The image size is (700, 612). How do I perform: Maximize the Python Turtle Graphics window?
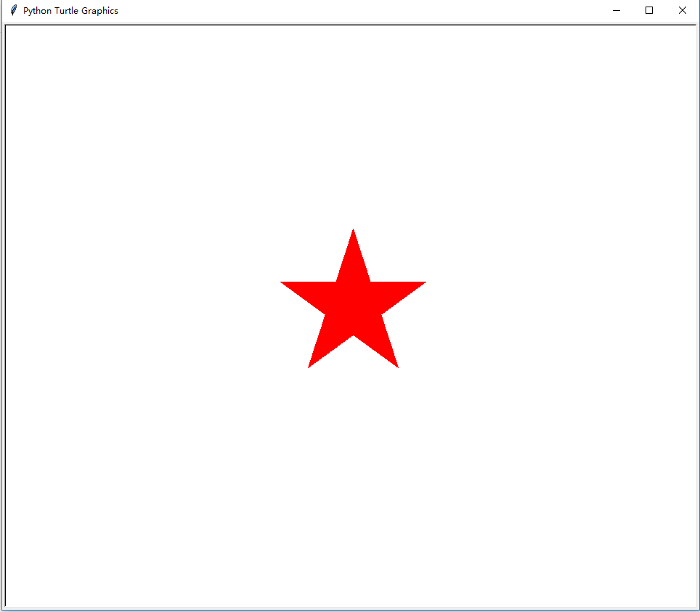(649, 10)
